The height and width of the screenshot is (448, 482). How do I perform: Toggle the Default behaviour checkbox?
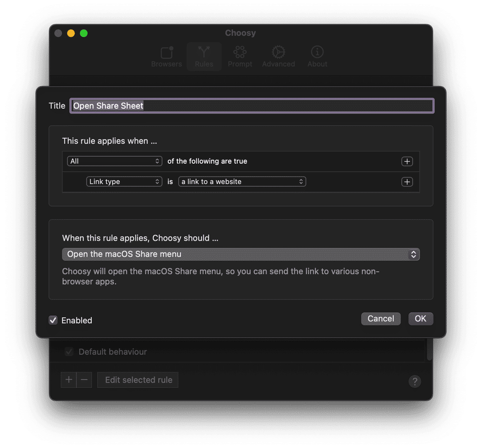[69, 352]
